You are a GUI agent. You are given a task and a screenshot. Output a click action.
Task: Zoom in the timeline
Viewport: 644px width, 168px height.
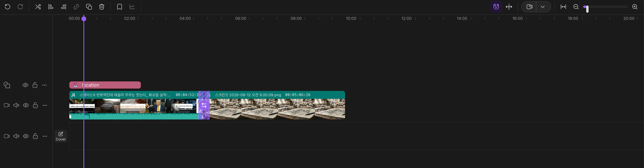click(x=635, y=7)
